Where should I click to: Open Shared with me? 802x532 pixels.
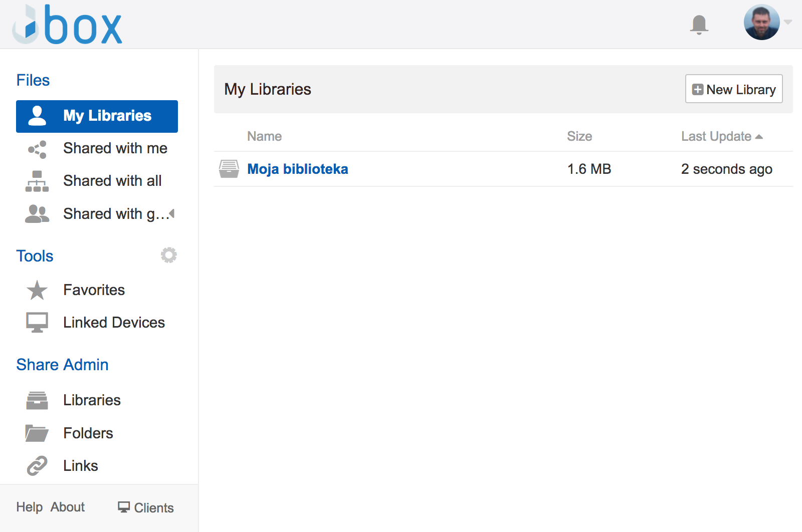tap(115, 148)
